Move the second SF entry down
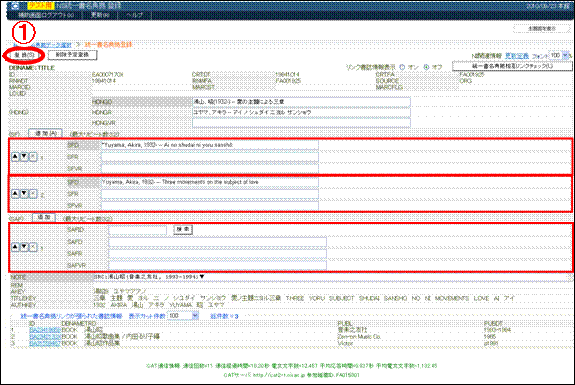The image size is (575, 385). (24, 194)
